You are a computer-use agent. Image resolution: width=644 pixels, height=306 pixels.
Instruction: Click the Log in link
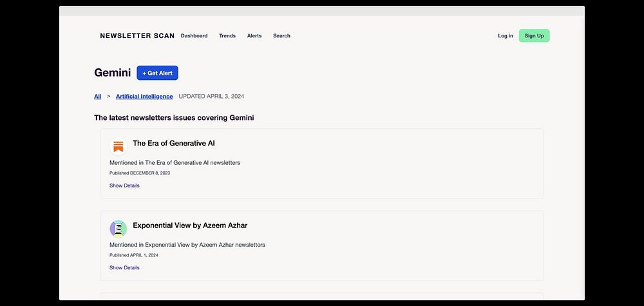click(505, 35)
